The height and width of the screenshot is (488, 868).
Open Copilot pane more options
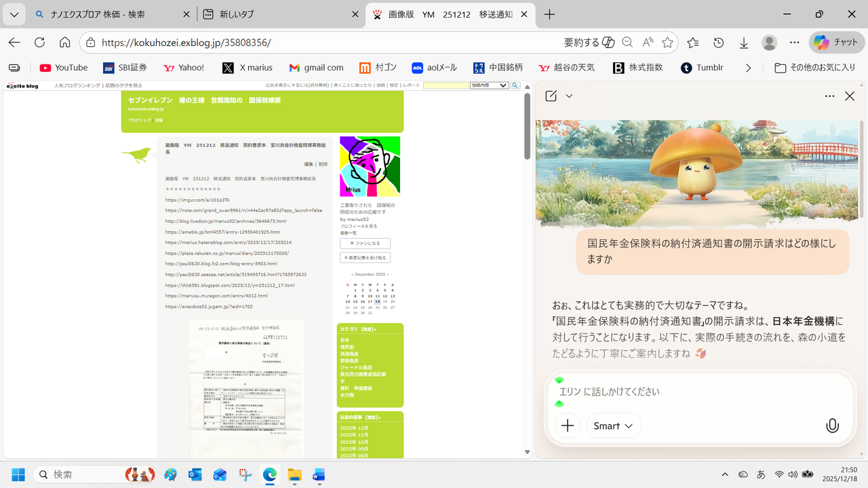pos(830,96)
